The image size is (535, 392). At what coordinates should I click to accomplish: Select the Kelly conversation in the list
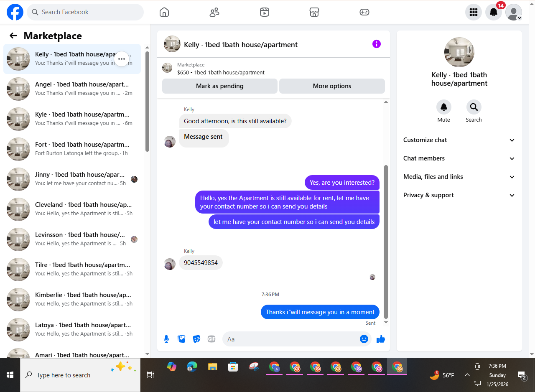coord(72,59)
